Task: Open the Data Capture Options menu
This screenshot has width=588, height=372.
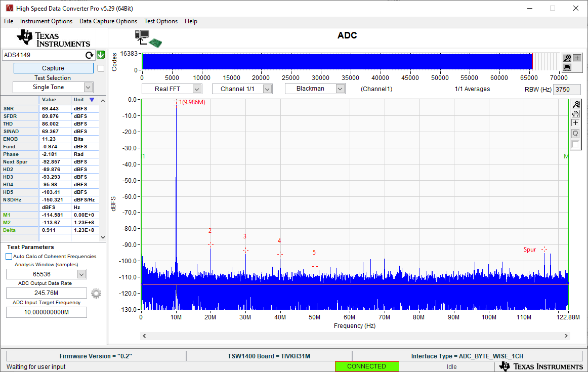Action: coord(108,21)
